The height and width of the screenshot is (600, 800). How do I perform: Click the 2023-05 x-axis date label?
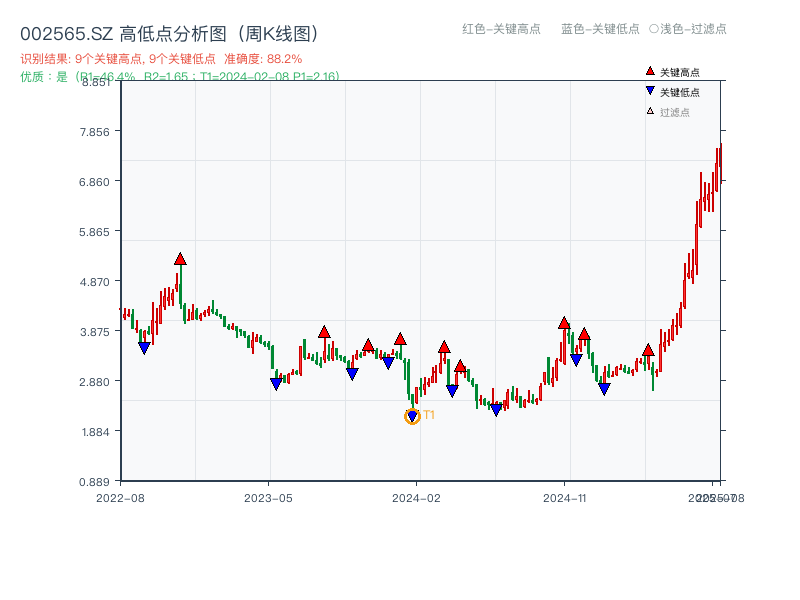click(x=268, y=498)
